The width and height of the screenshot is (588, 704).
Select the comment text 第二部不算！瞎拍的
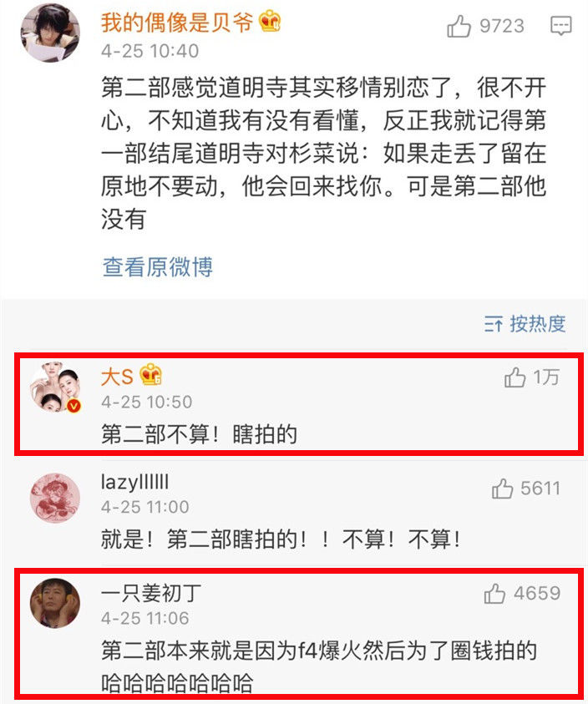[x=199, y=434]
